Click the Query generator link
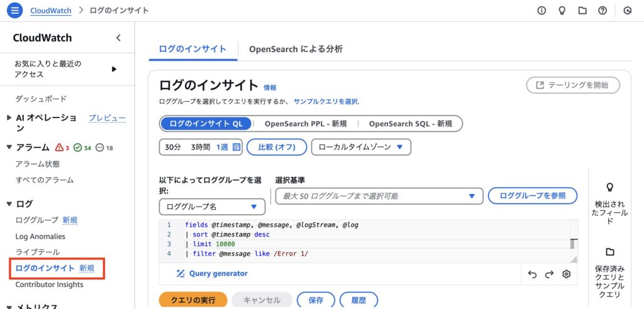The height and width of the screenshot is (309, 644). pyautogui.click(x=218, y=273)
